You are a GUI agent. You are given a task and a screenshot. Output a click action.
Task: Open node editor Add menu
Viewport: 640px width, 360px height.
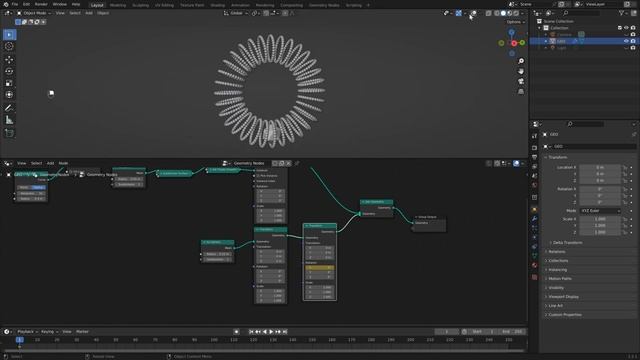pyautogui.click(x=50, y=163)
